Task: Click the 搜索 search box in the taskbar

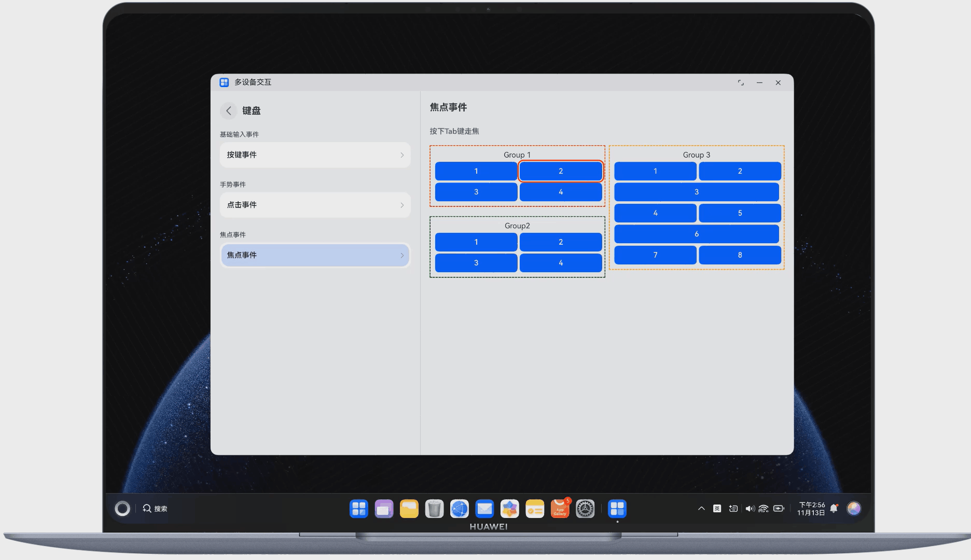Action: (161, 509)
